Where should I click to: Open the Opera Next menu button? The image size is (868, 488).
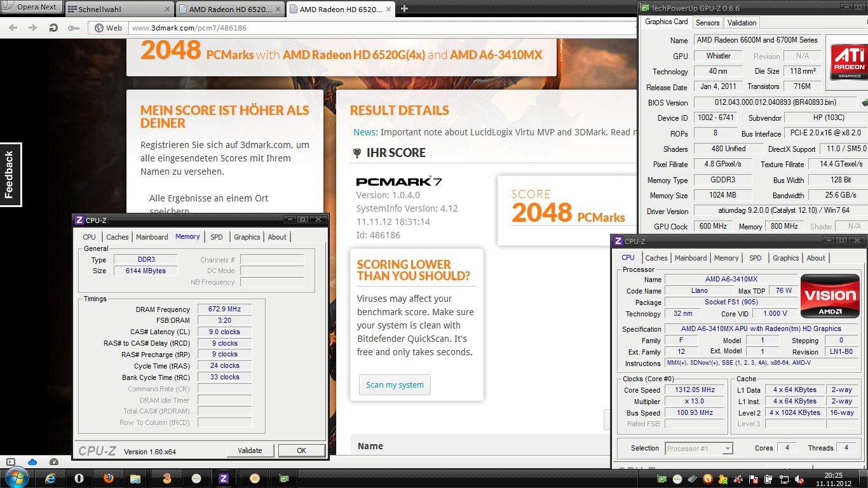[31, 7]
